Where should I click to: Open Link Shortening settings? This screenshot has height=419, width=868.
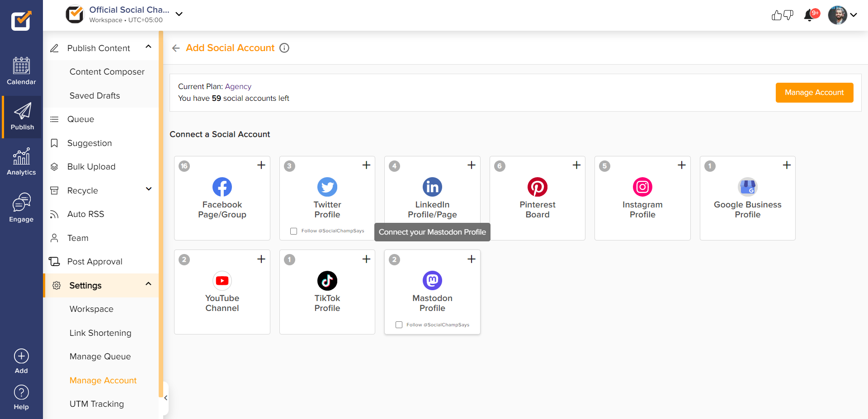tap(100, 333)
